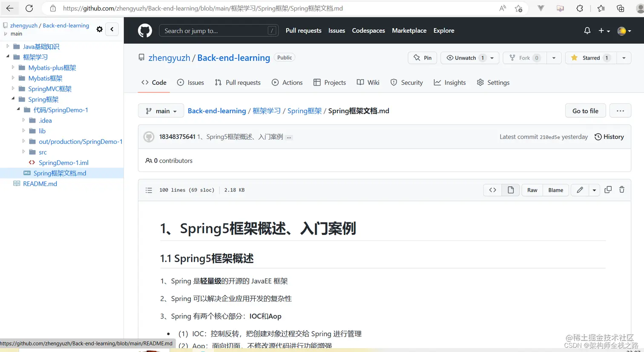Open the Security tab
The image size is (644, 352).
coord(407,83)
